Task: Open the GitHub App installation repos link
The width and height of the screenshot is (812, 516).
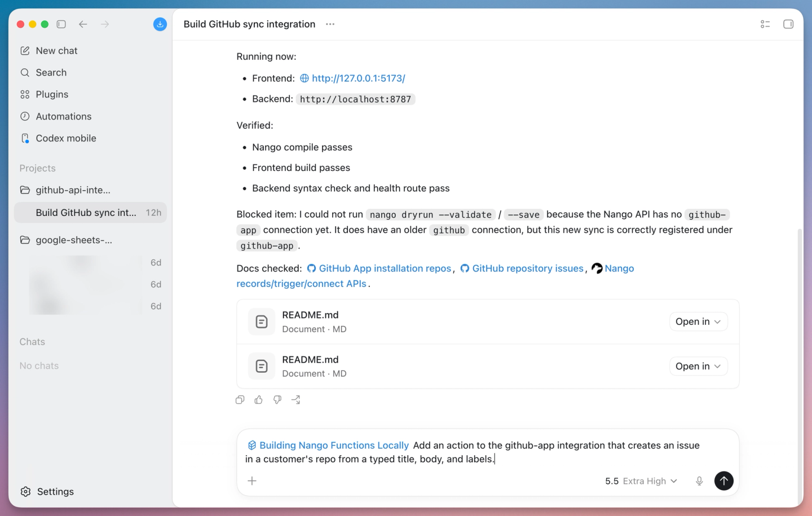Action: (385, 268)
